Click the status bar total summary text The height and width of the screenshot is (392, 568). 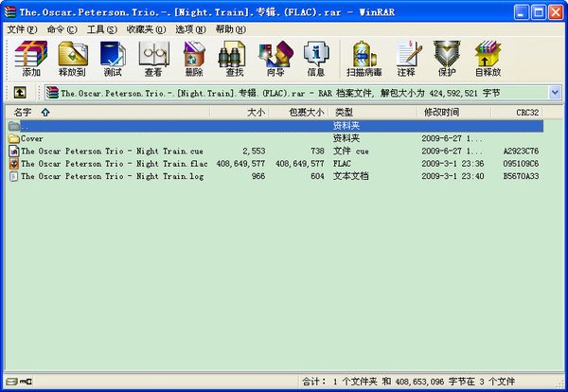[408, 382]
